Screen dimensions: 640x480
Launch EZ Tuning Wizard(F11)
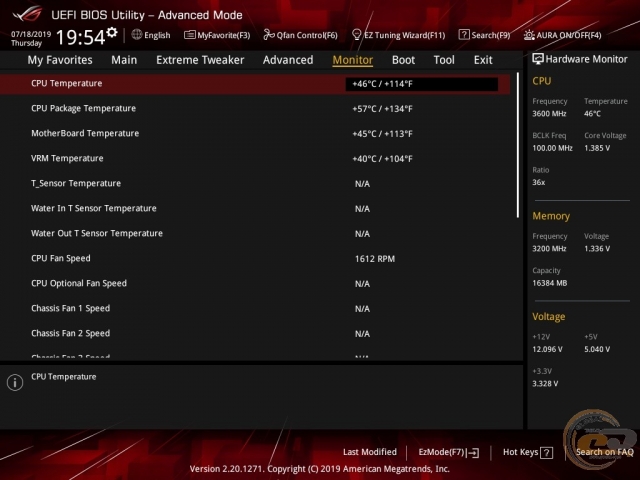tap(398, 35)
